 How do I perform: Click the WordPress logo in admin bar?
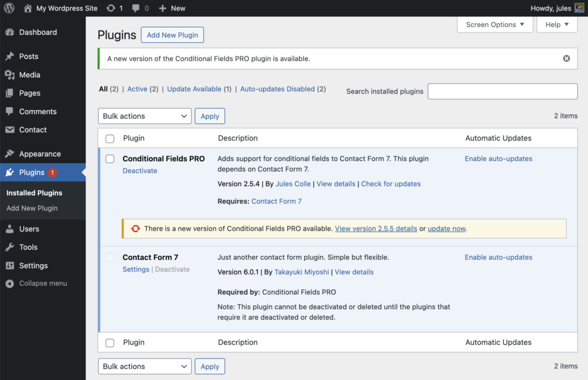9,8
